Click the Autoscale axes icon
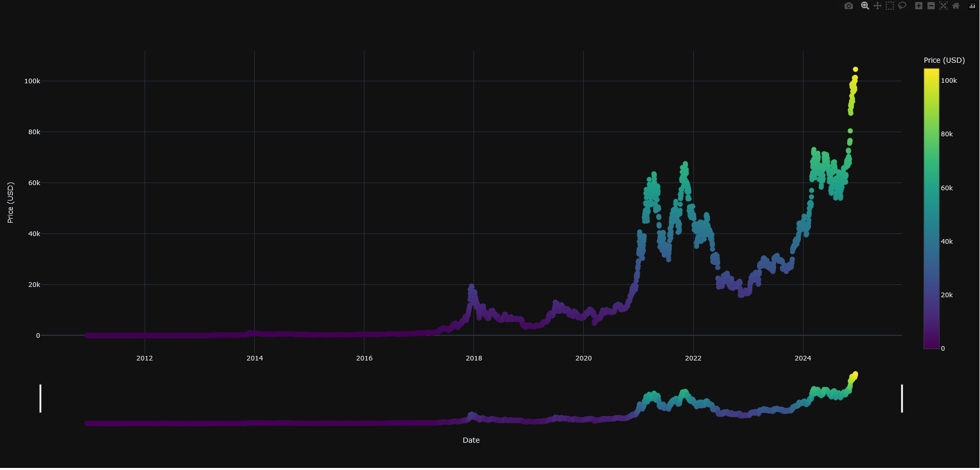This screenshot has height=470, width=980. pos(943,6)
